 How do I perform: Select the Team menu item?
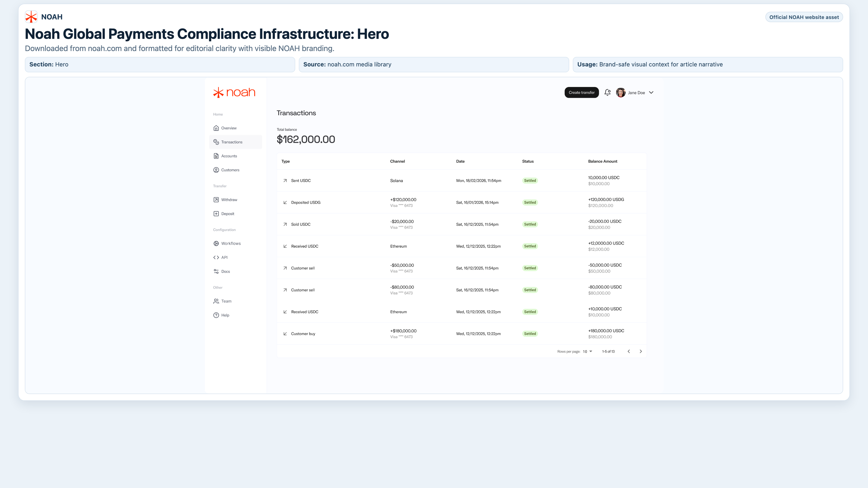click(x=226, y=301)
